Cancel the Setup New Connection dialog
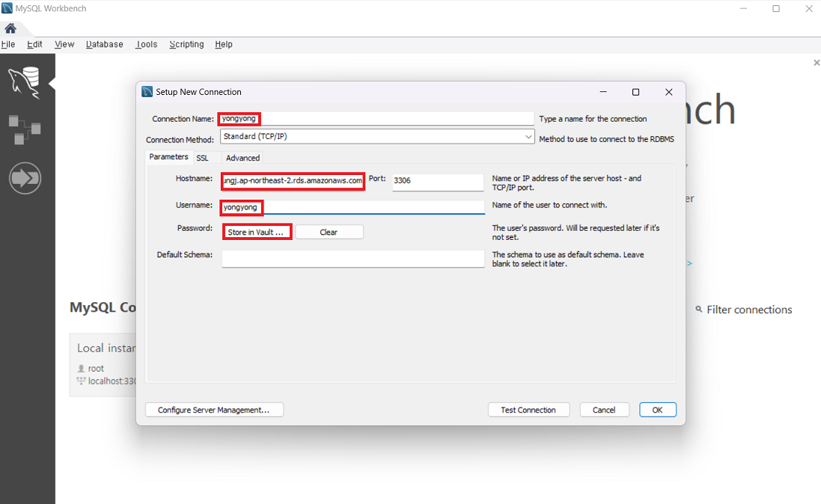This screenshot has height=504, width=821. coord(604,410)
